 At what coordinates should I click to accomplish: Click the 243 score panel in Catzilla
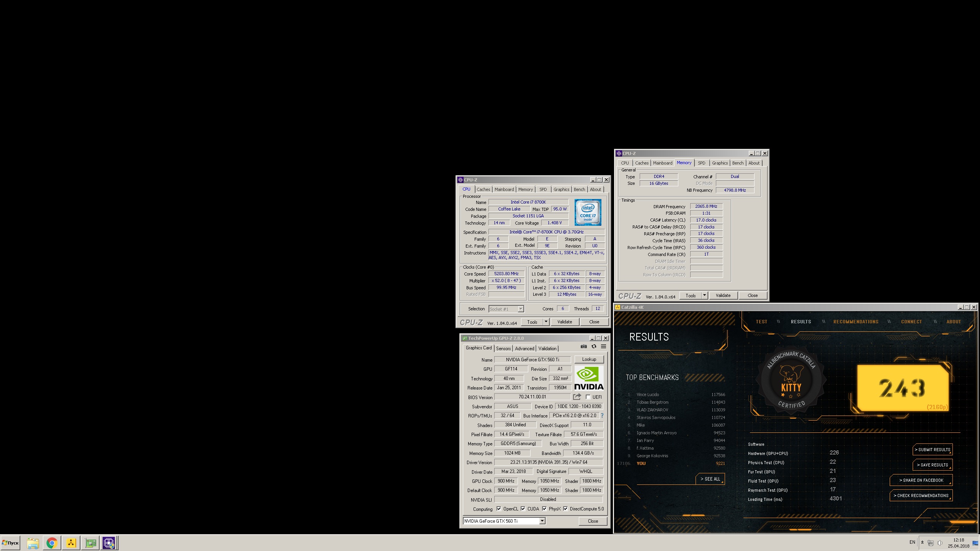tap(903, 388)
